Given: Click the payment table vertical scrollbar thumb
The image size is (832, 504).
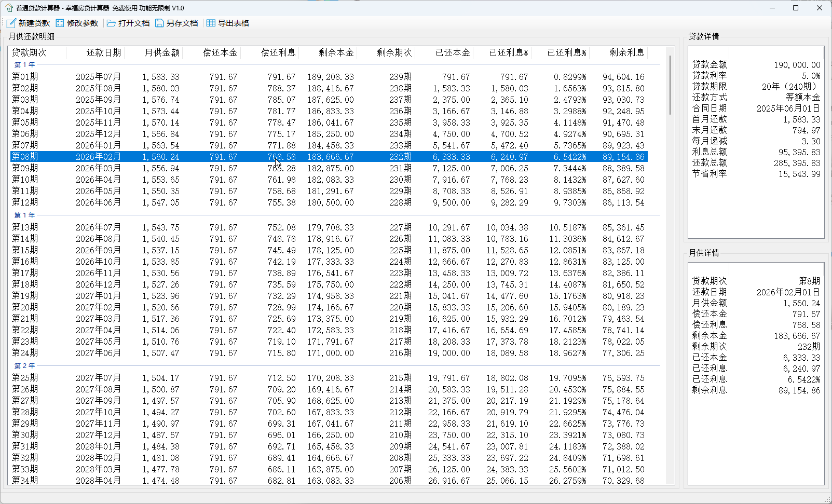Looking at the screenshot, I should click(x=670, y=85).
